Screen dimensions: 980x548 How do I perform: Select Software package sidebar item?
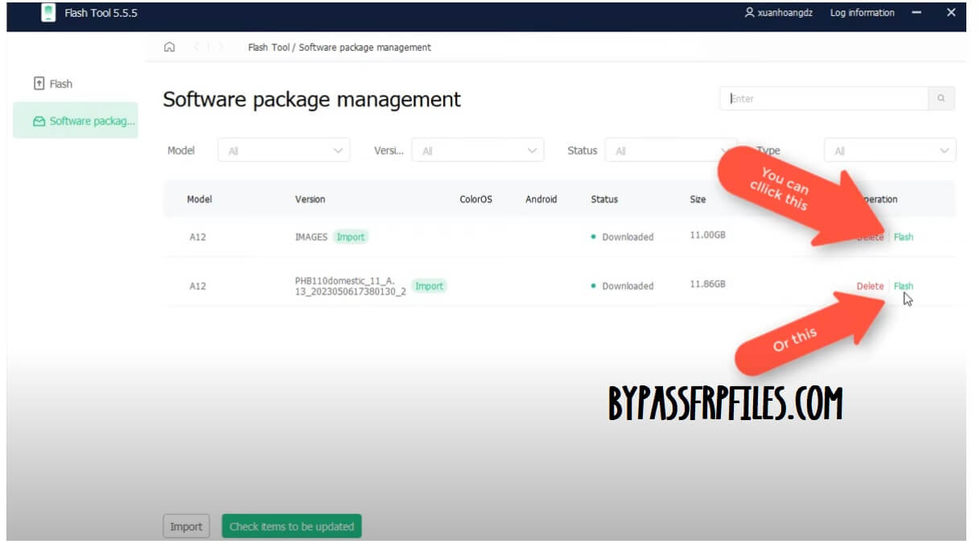click(x=76, y=121)
